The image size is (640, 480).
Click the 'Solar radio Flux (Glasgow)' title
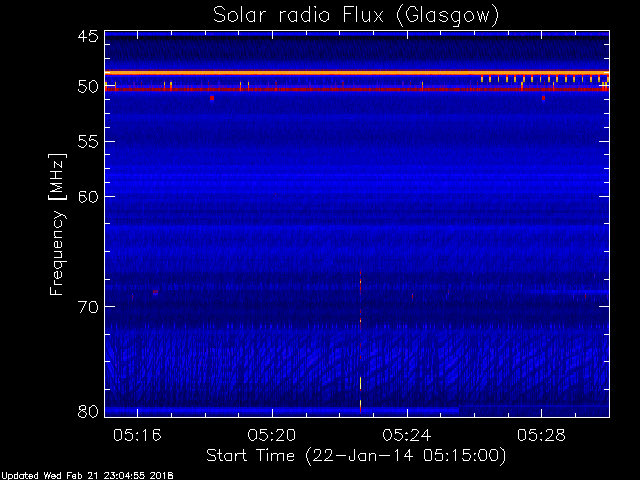(356, 16)
